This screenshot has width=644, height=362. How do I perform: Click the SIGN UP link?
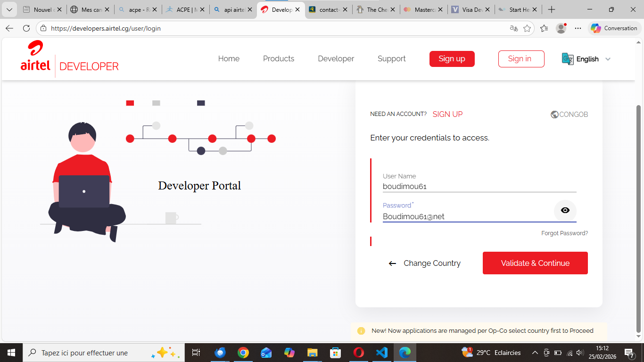[447, 115]
